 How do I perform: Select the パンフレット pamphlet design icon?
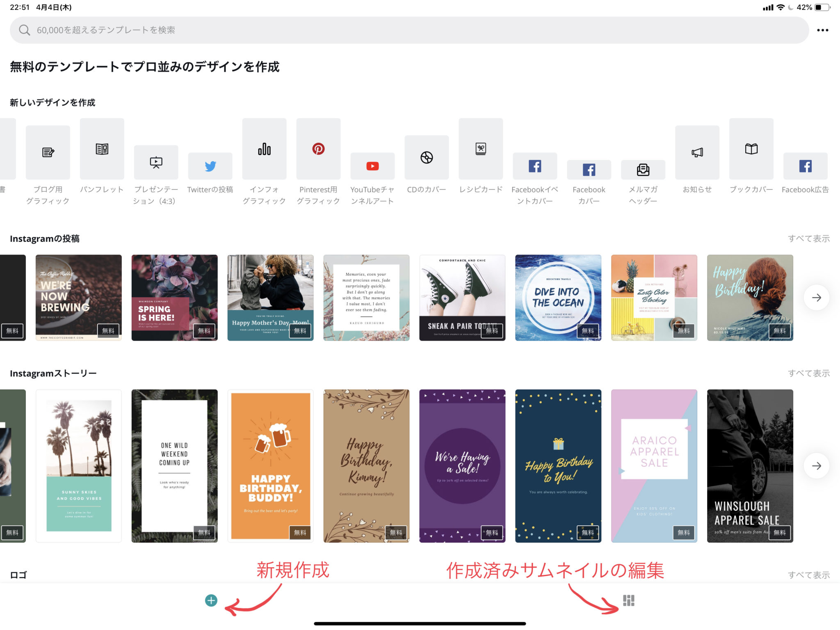click(102, 149)
